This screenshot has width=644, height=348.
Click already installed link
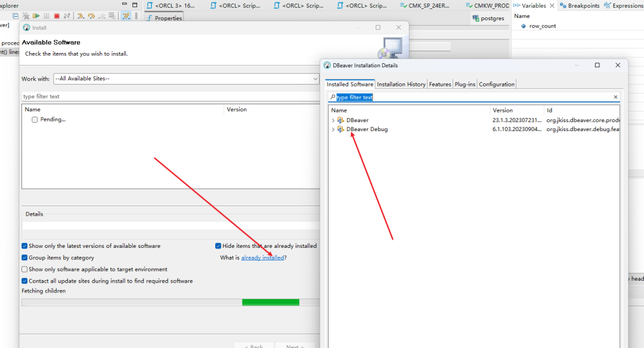click(262, 257)
